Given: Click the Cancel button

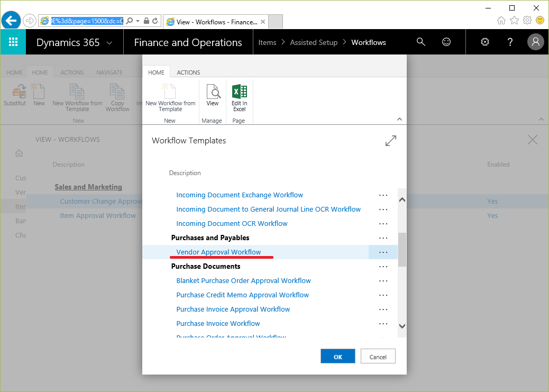Looking at the screenshot, I should pos(378,357).
